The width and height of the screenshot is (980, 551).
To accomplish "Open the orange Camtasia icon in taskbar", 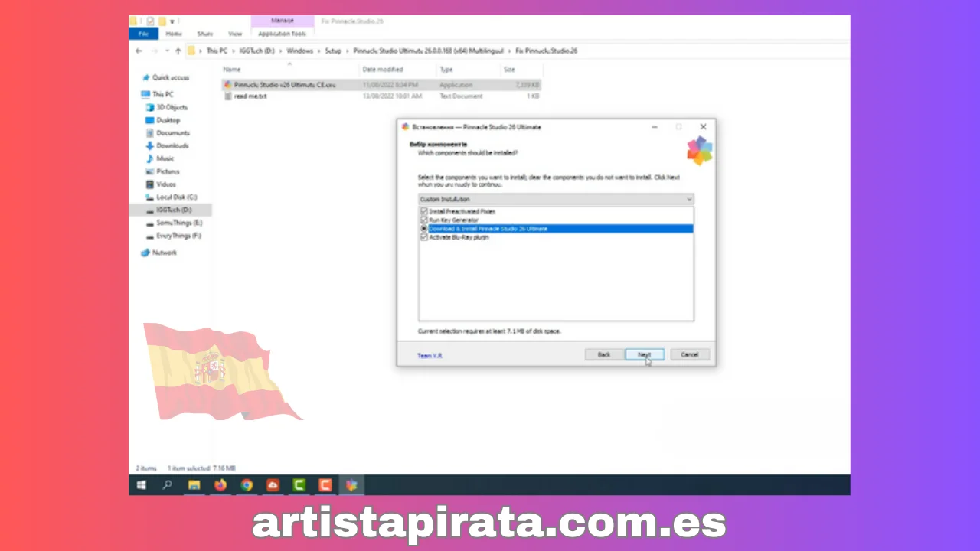I will (325, 485).
